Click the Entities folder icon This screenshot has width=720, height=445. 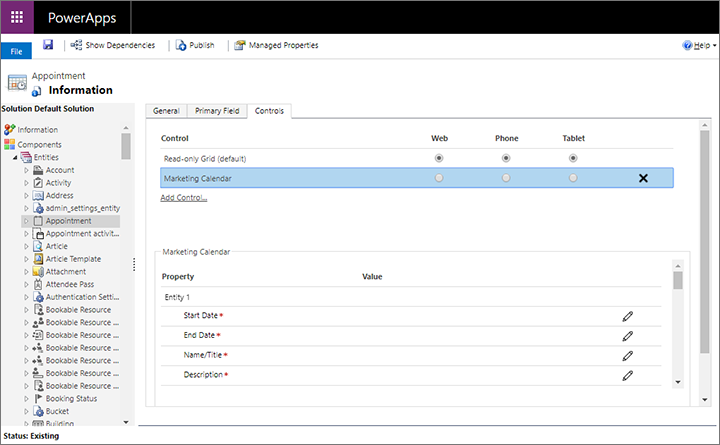pos(26,157)
